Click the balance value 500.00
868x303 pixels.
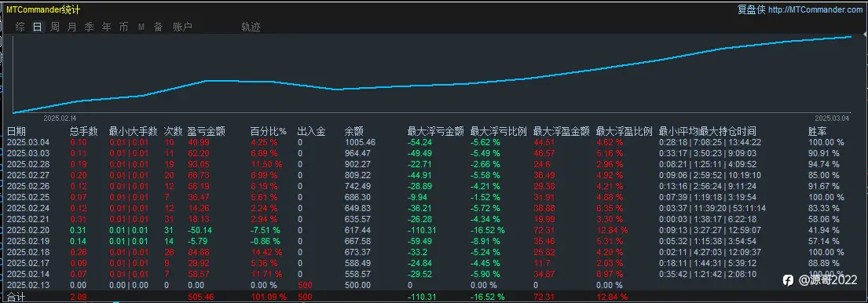(357, 286)
